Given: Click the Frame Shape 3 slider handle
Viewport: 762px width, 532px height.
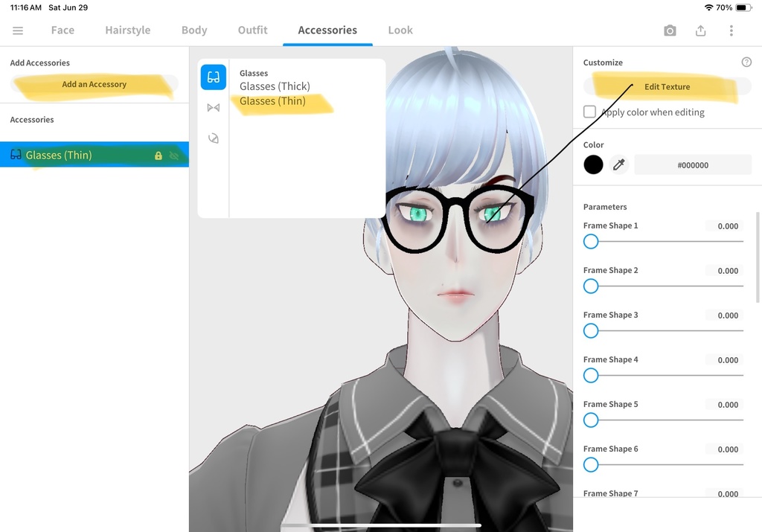Looking at the screenshot, I should pyautogui.click(x=591, y=331).
